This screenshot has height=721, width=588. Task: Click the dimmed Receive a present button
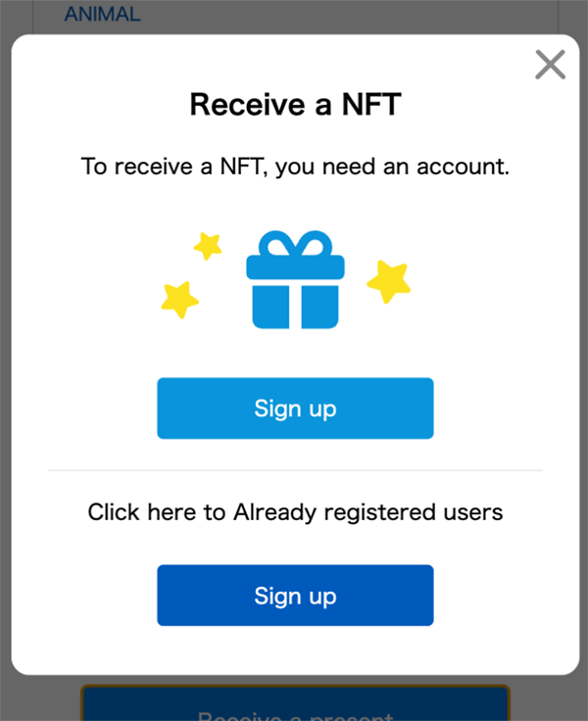coord(295,703)
